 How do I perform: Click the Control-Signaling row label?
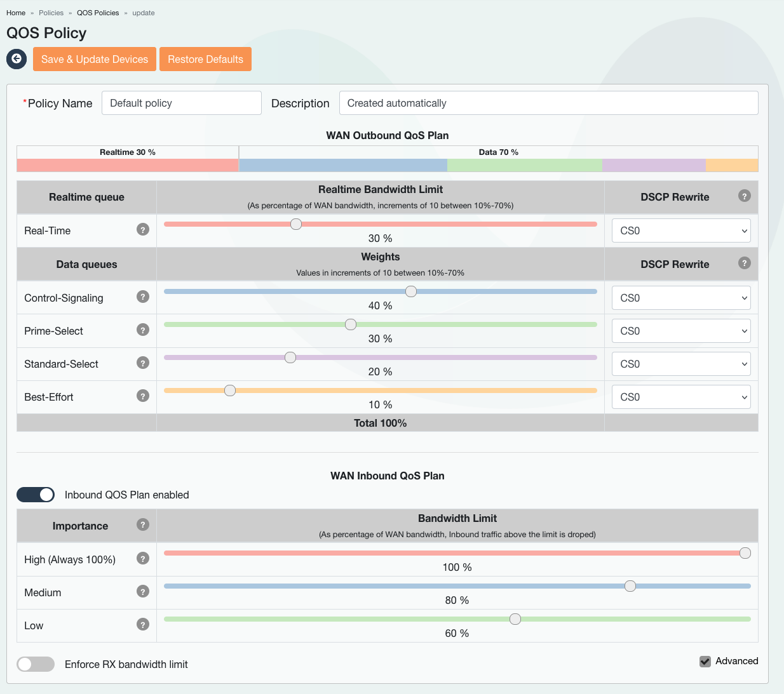[64, 298]
